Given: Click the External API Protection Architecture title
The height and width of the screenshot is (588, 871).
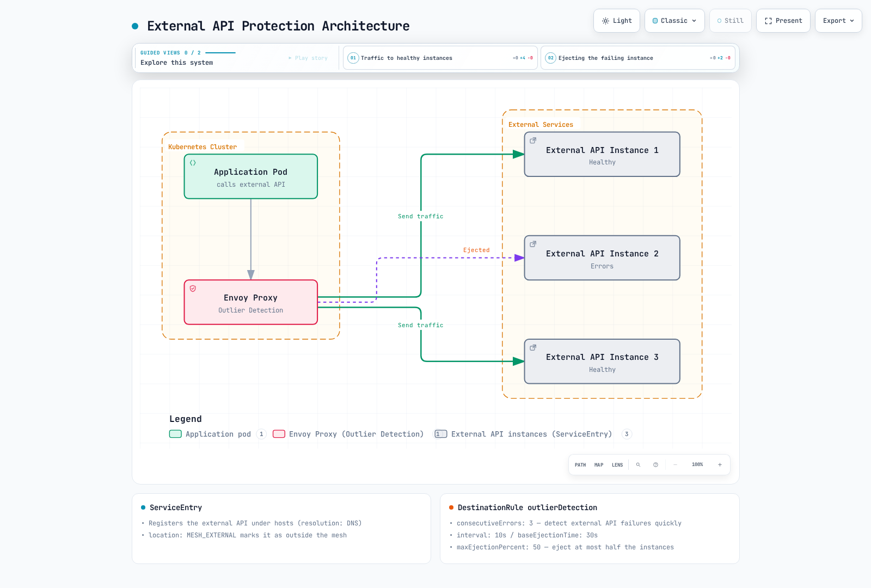Looking at the screenshot, I should 278,26.
